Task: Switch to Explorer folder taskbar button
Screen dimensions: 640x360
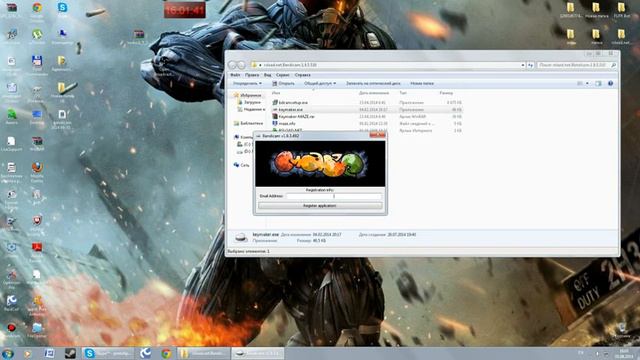Action: pos(203,353)
